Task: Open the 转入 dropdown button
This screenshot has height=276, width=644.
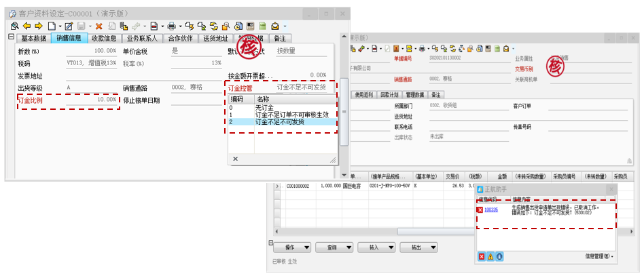Action: [377, 248]
